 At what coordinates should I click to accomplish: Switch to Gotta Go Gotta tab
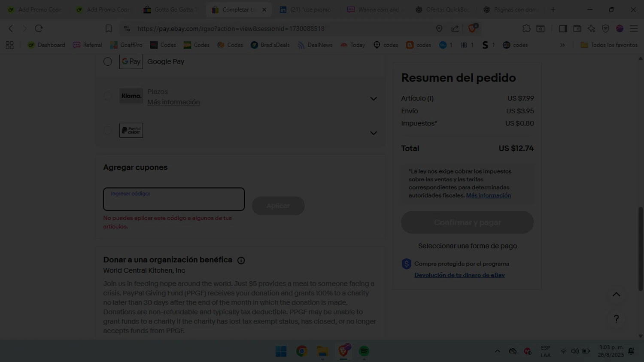(171, 9)
